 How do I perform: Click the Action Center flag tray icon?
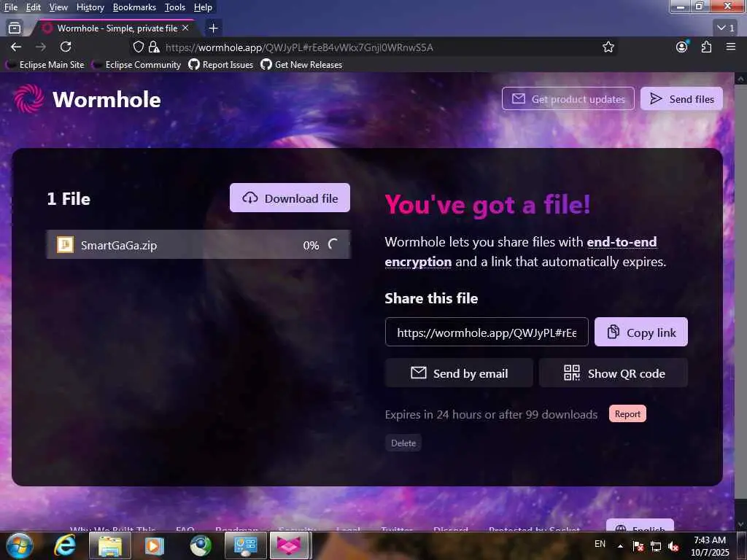(638, 546)
